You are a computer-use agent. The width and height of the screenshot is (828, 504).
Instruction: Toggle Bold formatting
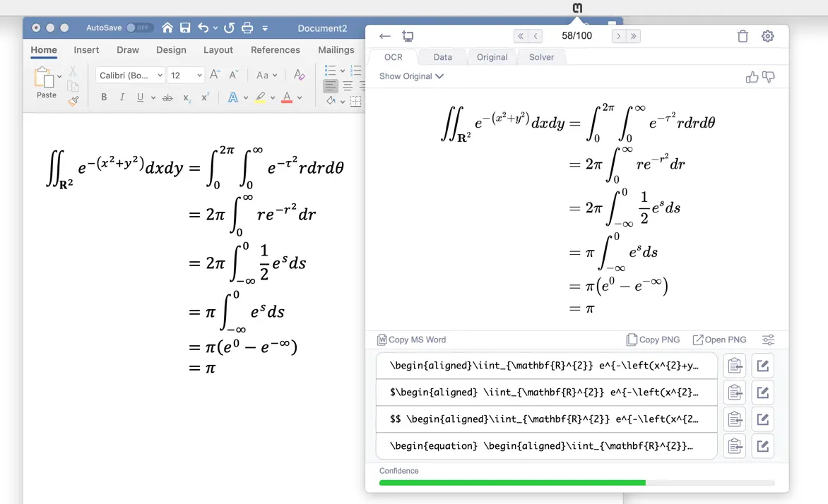(x=104, y=97)
